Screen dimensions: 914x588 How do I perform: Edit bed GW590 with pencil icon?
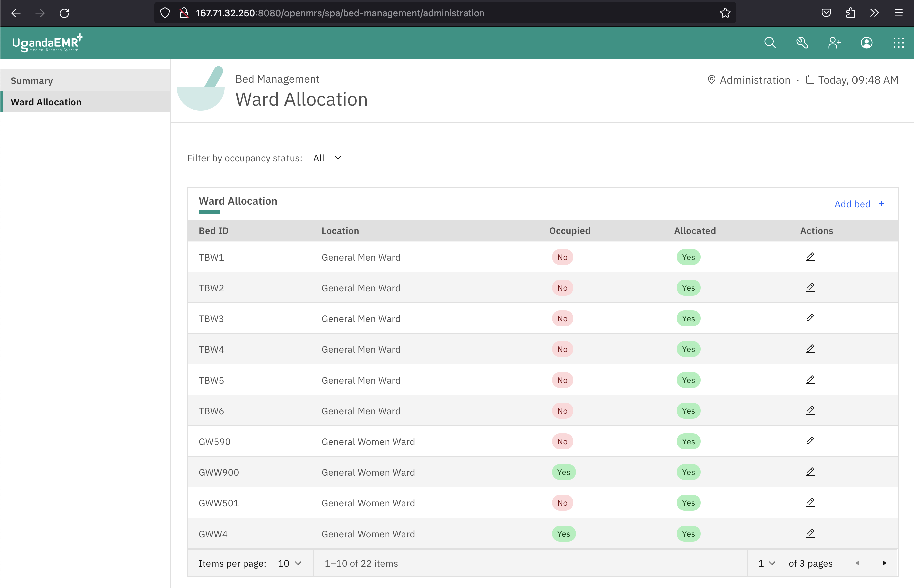click(x=810, y=441)
